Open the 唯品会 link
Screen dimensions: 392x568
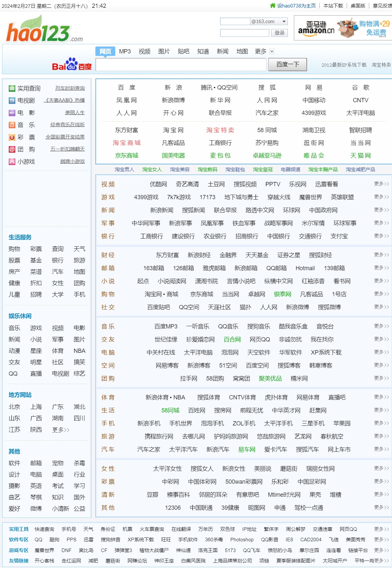point(314,156)
